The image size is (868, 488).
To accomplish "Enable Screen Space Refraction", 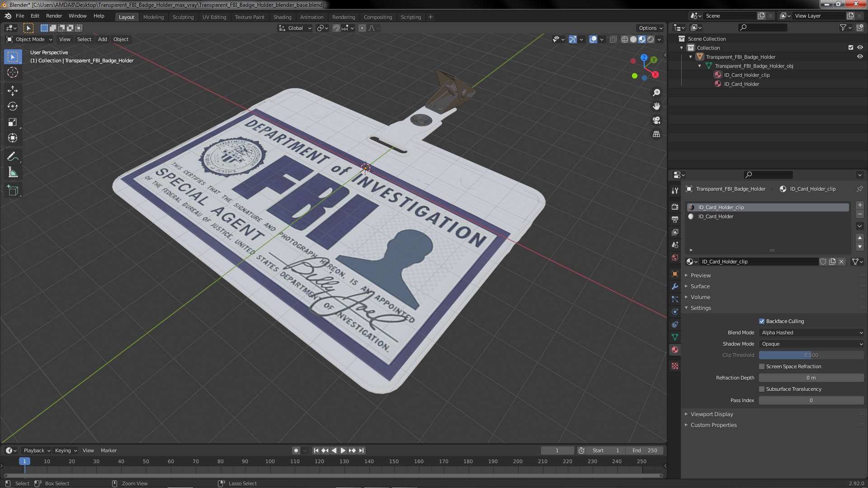I will (762, 366).
